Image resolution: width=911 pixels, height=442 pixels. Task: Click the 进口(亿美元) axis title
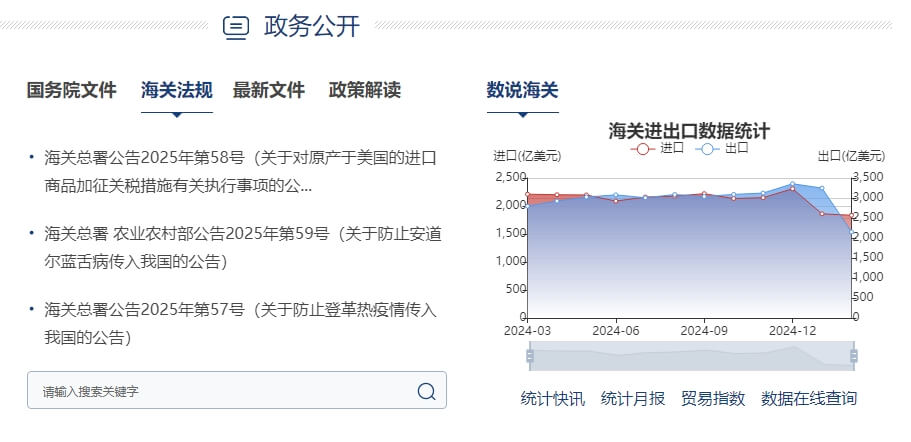coord(528,156)
